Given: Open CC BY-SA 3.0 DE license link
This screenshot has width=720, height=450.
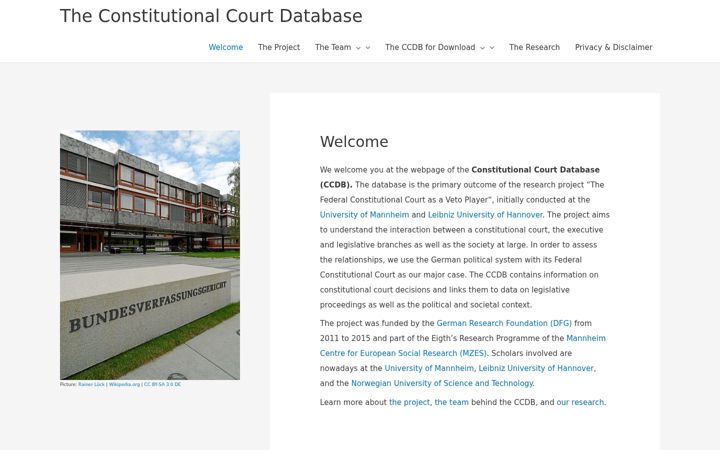Looking at the screenshot, I should click(163, 384).
